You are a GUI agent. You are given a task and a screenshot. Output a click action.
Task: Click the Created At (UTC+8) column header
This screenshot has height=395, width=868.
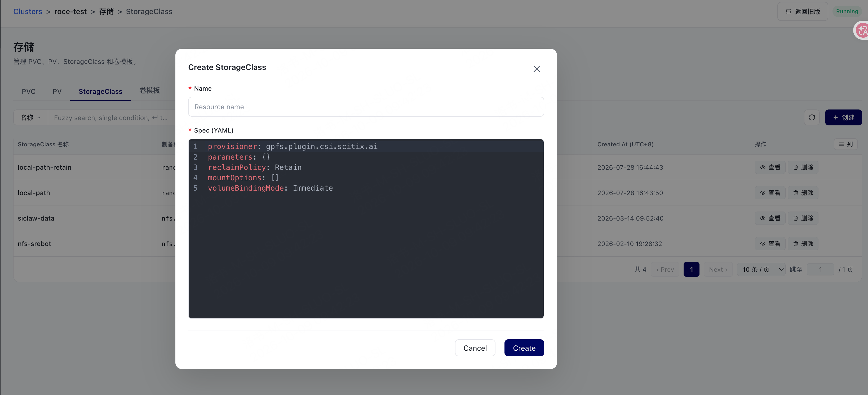click(625, 144)
